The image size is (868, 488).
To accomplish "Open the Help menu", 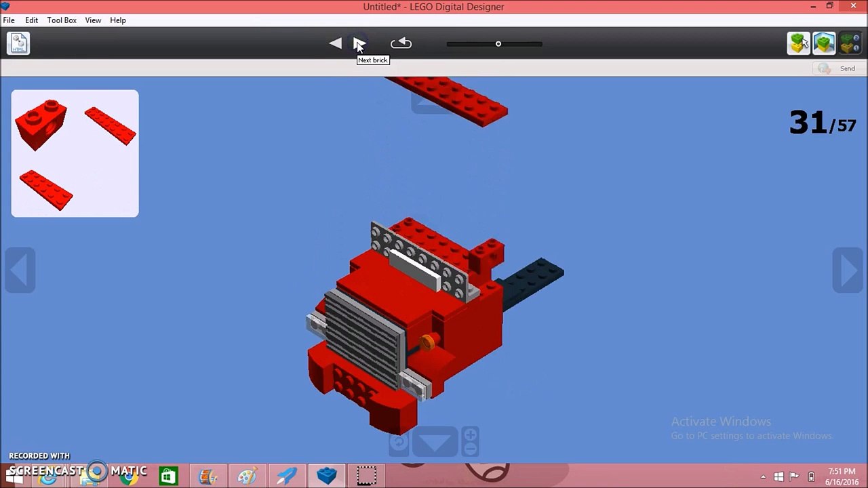I will coord(118,20).
